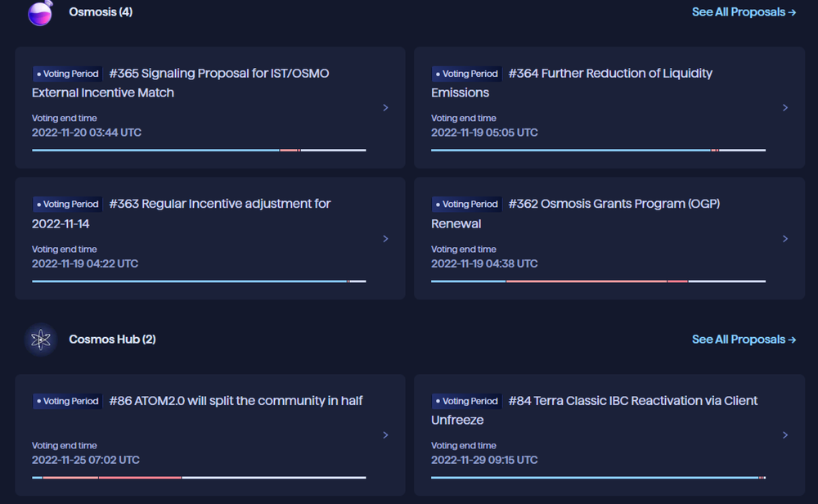The height and width of the screenshot is (504, 818).
Task: Open #86 ATOM2.0 will split community title
Action: pyautogui.click(x=236, y=401)
